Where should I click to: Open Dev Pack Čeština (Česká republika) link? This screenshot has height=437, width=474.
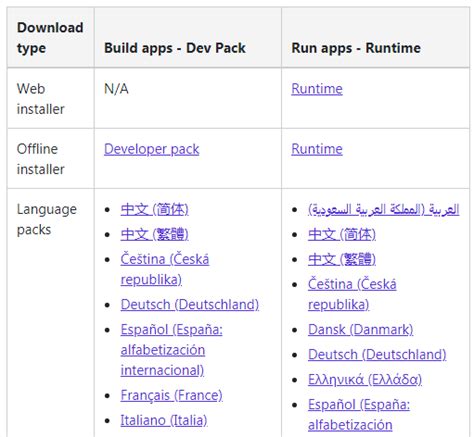pos(165,269)
